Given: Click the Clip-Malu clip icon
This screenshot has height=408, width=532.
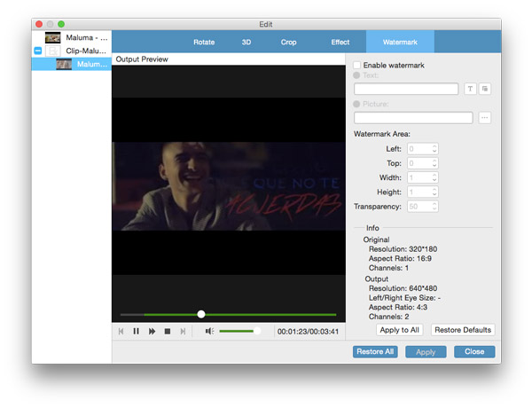Looking at the screenshot, I should 52,51.
